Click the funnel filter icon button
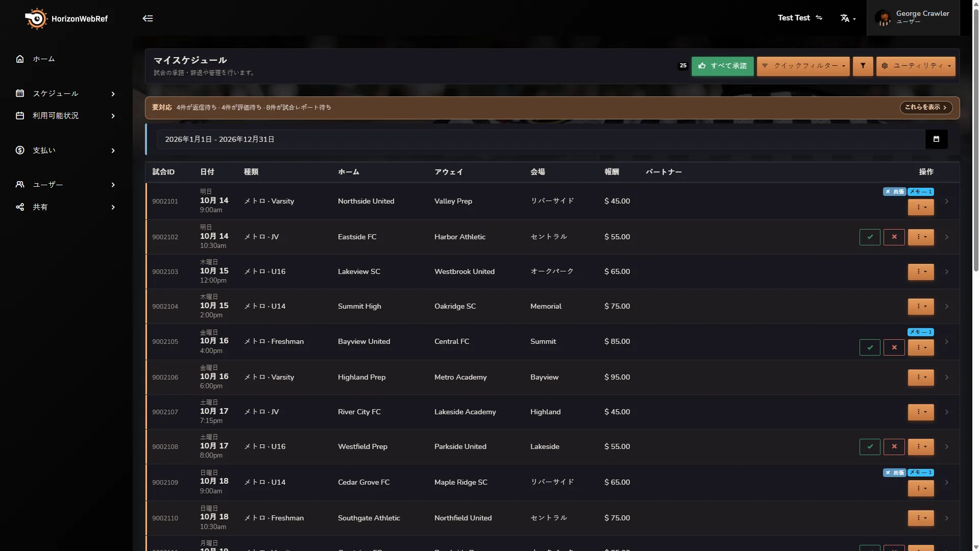Image resolution: width=980 pixels, height=551 pixels. 863,66
